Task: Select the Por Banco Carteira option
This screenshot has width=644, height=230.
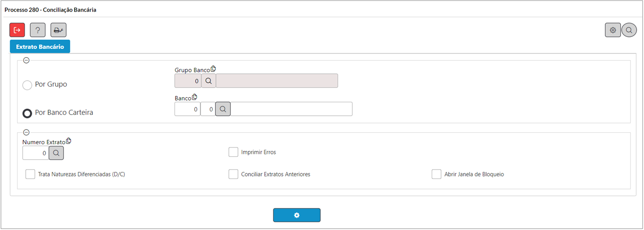Action: (x=27, y=113)
